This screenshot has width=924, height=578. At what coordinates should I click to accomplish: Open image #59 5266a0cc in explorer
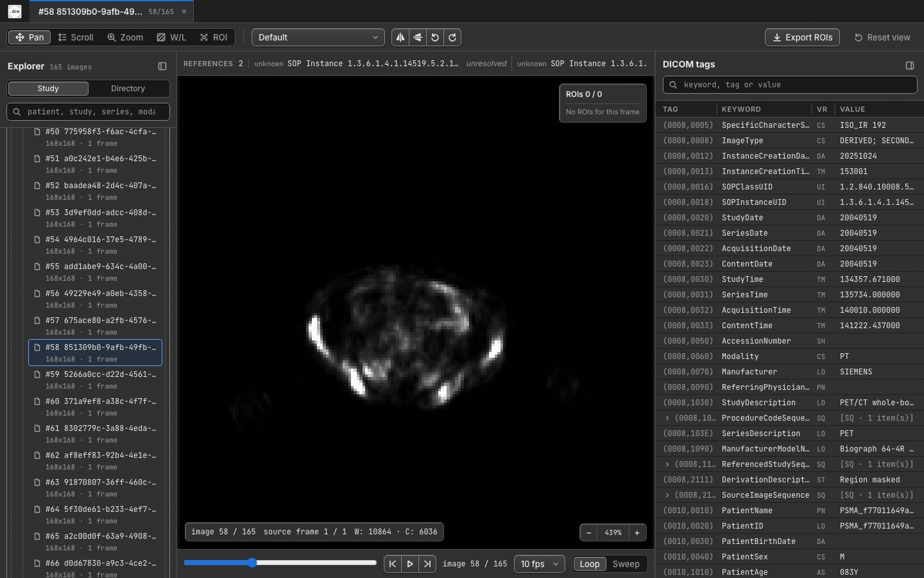point(95,380)
